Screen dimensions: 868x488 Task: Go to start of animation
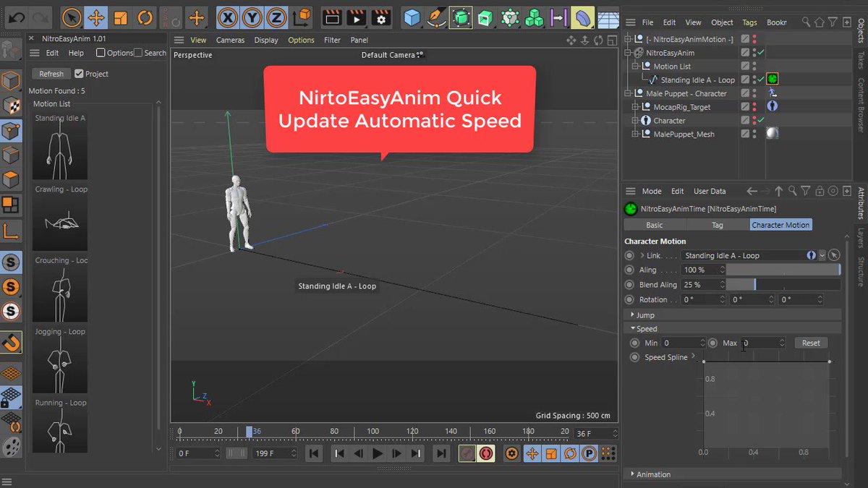coord(314,453)
